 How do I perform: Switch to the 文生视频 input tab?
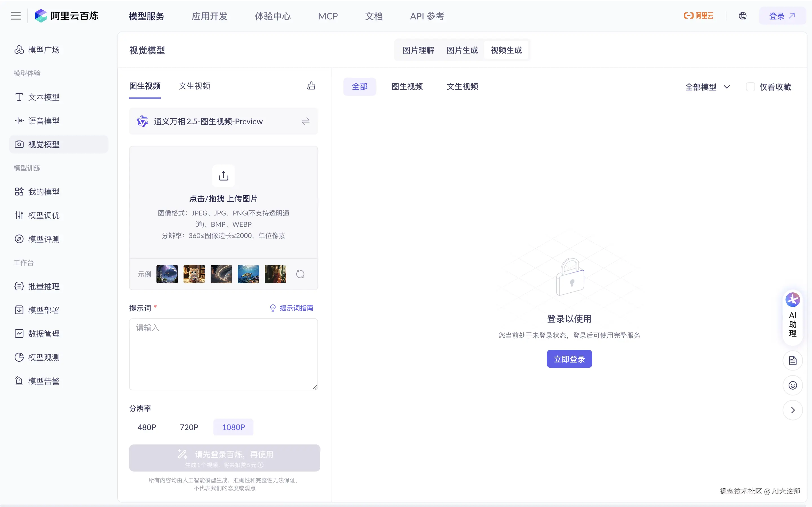pyautogui.click(x=195, y=86)
